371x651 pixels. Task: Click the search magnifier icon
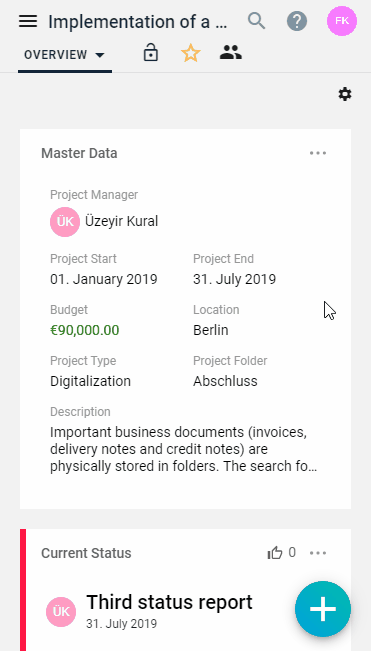click(256, 21)
